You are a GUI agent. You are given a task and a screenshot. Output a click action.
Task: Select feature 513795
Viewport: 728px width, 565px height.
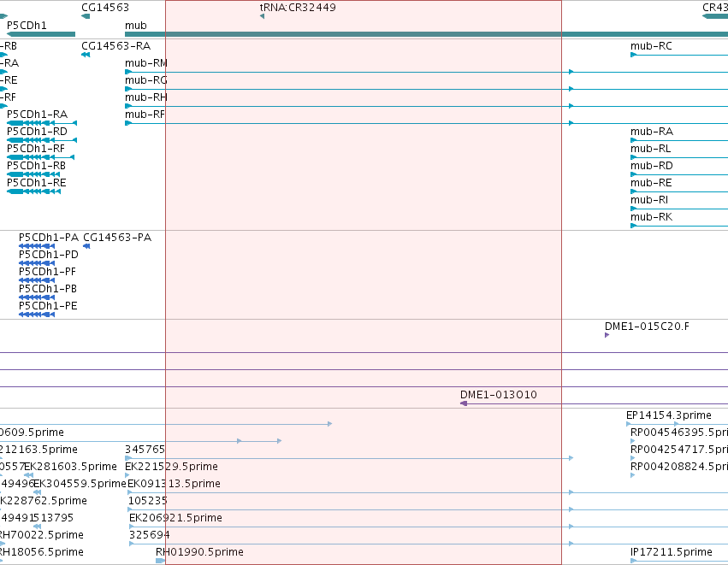[53, 518]
